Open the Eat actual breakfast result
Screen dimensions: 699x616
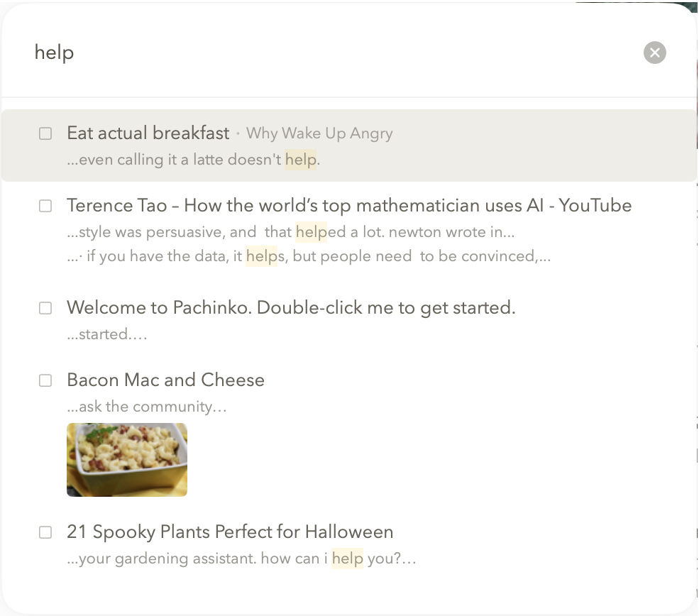click(x=148, y=133)
